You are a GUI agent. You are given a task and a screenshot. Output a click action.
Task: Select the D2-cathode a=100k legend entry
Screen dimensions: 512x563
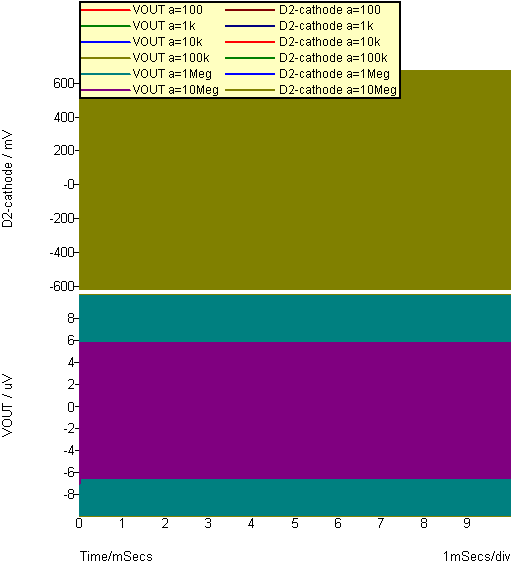coord(307,58)
